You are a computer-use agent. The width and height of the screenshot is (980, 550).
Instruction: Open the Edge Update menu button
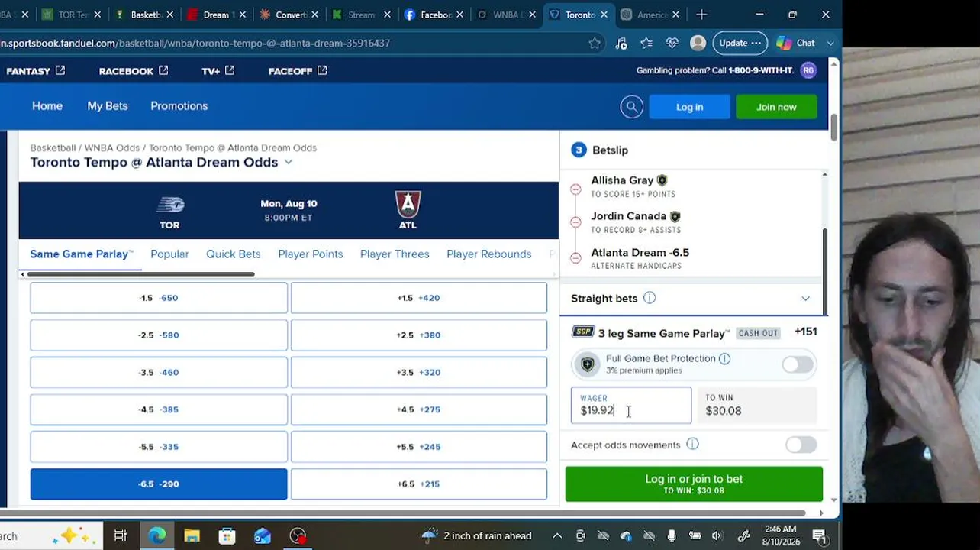pos(740,43)
